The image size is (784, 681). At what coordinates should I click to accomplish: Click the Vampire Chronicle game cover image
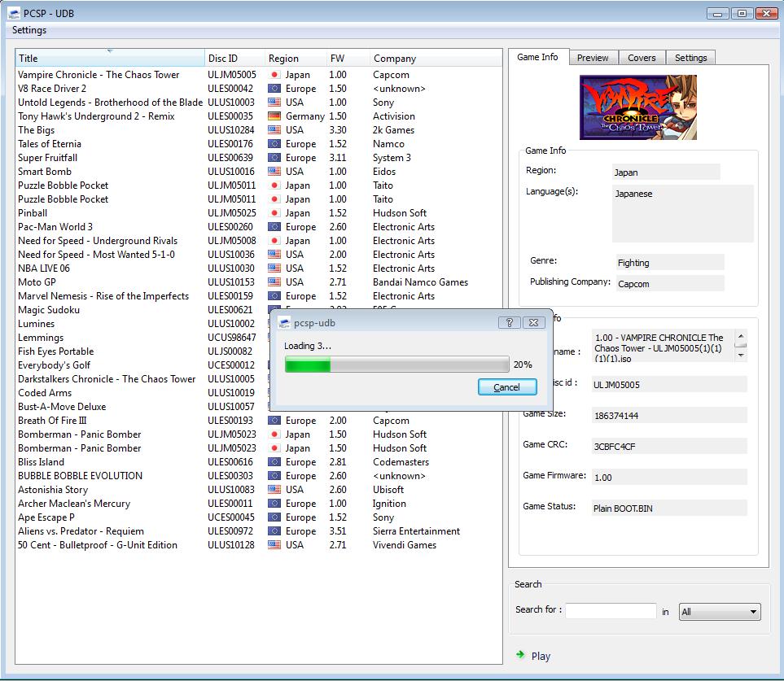click(637, 107)
